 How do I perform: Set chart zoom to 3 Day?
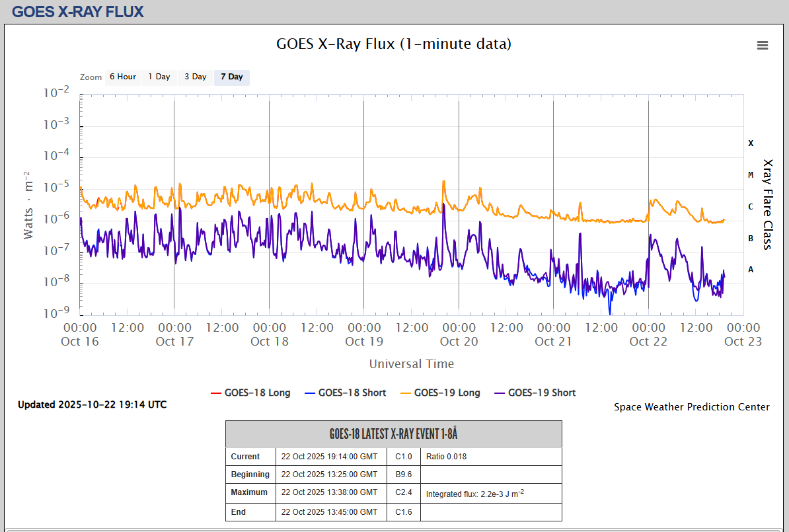[195, 77]
